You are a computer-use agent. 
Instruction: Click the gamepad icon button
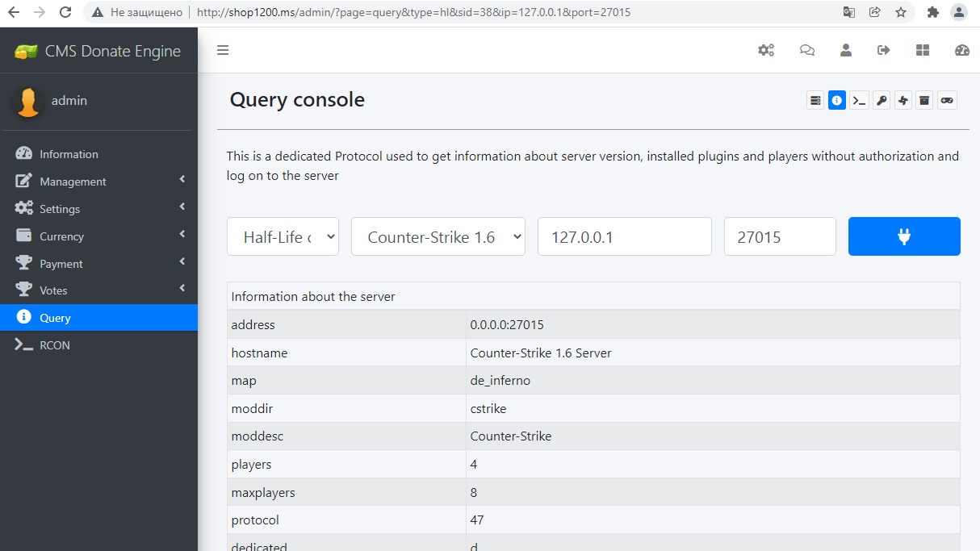click(947, 101)
